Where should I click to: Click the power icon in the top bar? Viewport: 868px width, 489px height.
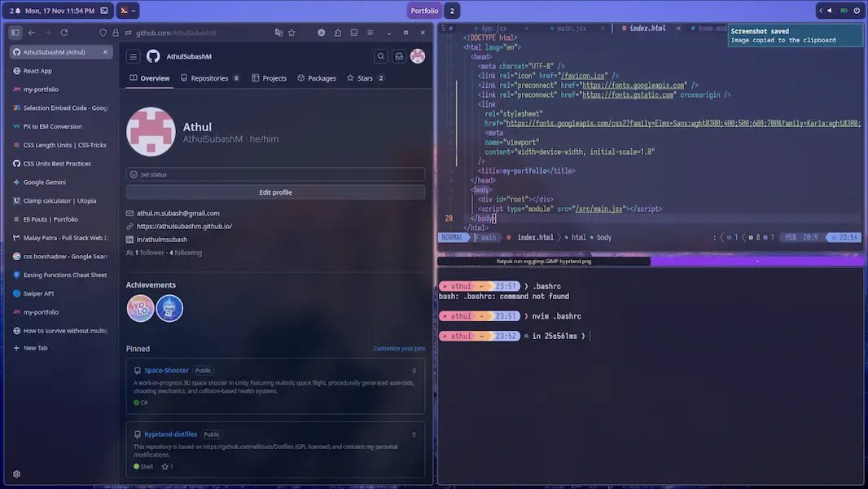click(x=857, y=11)
